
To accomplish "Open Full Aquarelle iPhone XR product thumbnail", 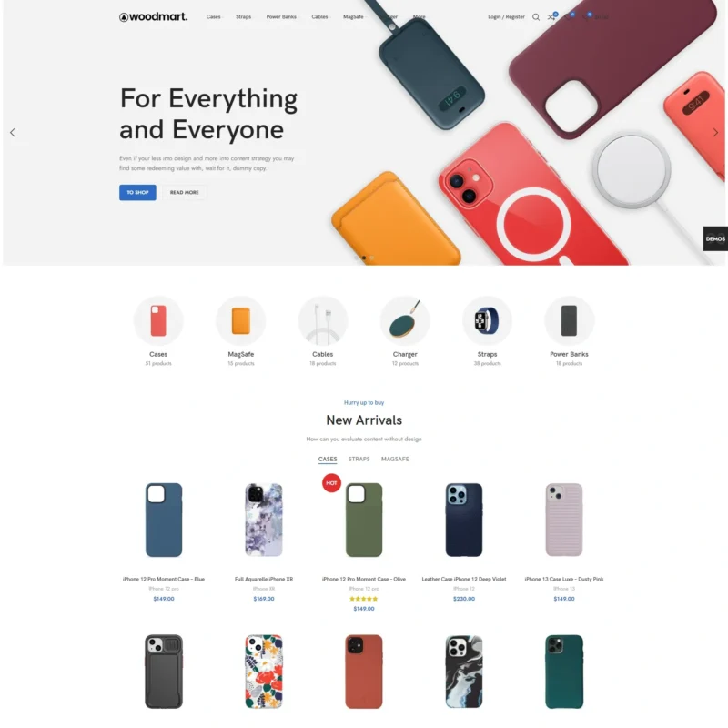I will pos(264,520).
